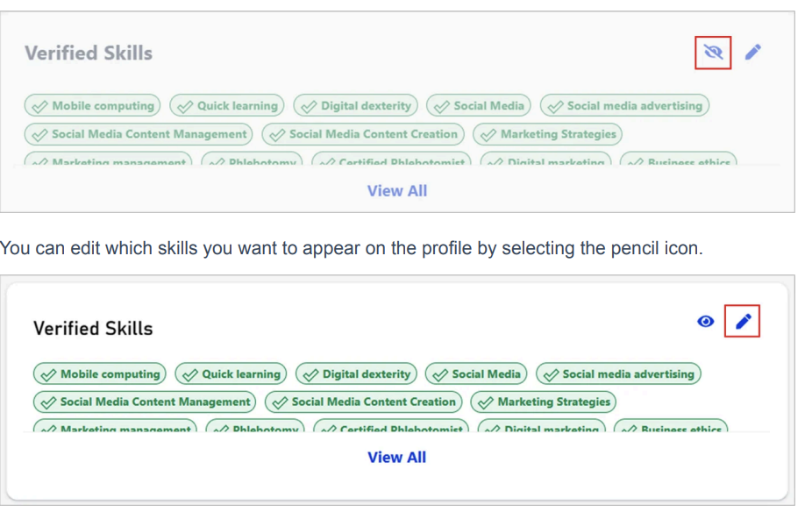Click checkmark icon on Mobile computing, bottom card
812x512 pixels.
[x=48, y=374]
